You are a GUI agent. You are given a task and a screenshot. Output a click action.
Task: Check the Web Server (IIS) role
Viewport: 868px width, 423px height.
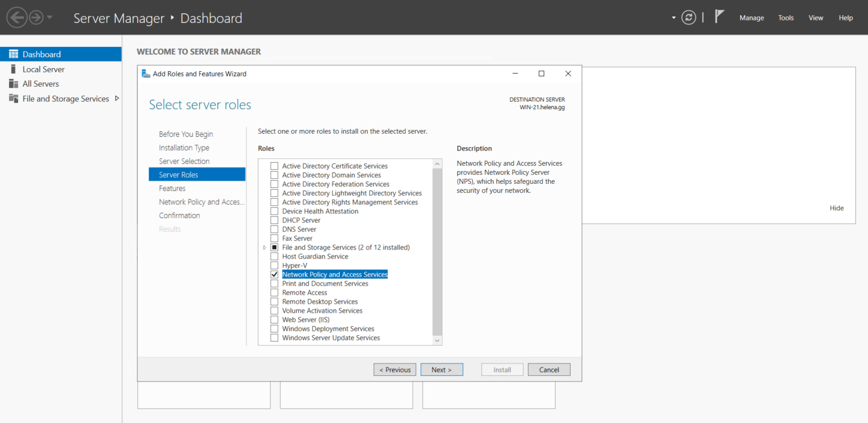(274, 320)
